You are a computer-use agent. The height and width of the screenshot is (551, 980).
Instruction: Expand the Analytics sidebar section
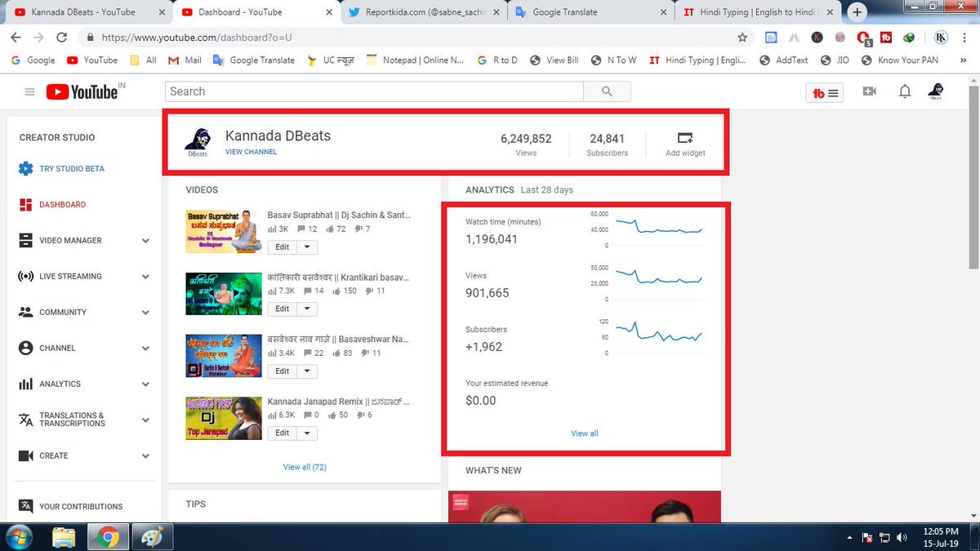pos(145,384)
